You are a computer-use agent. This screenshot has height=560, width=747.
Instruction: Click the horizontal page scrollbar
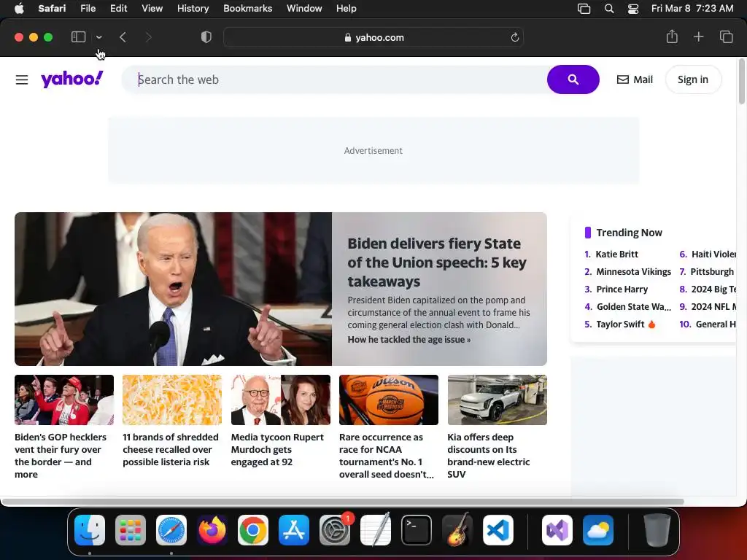[x=343, y=502]
